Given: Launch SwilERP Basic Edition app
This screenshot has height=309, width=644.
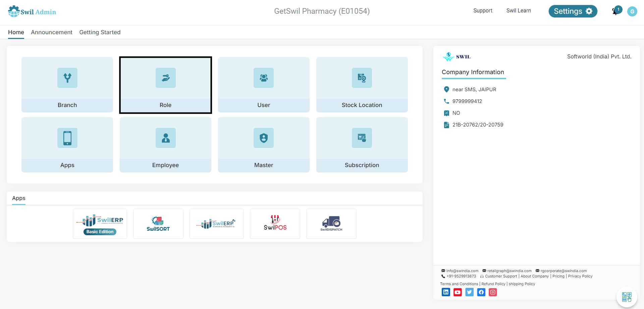Looking at the screenshot, I should tap(100, 224).
